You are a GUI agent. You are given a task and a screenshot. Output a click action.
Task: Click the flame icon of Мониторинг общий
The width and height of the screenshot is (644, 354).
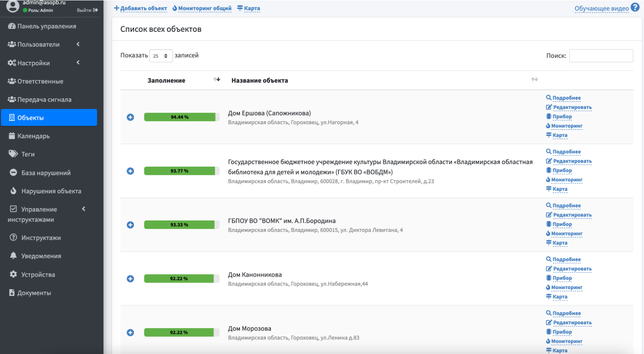(175, 8)
